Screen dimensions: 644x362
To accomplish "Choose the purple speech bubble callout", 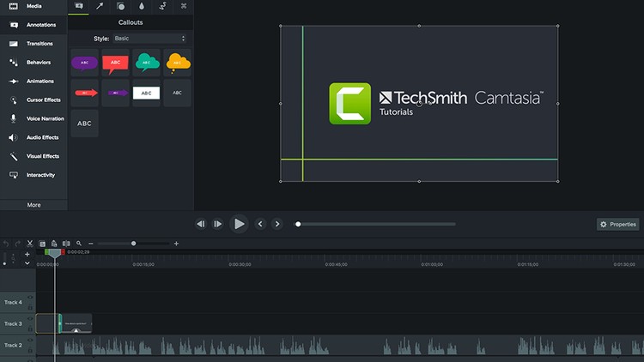I will click(85, 63).
